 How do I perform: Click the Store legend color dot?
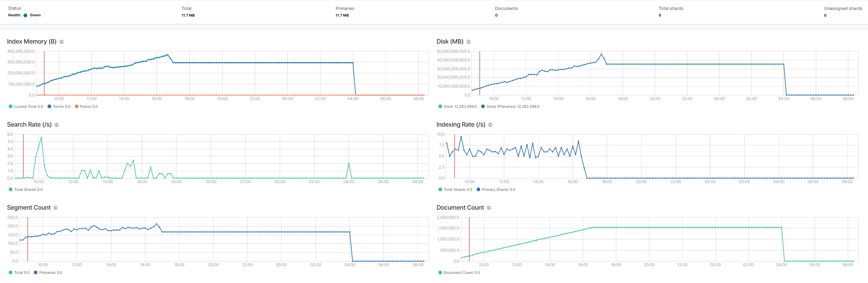point(440,107)
